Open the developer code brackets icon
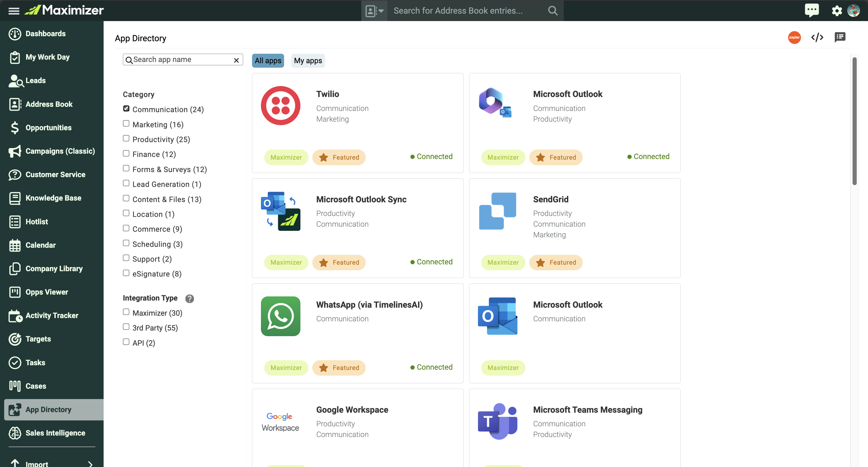Viewport: 868px width, 467px height. (x=817, y=37)
